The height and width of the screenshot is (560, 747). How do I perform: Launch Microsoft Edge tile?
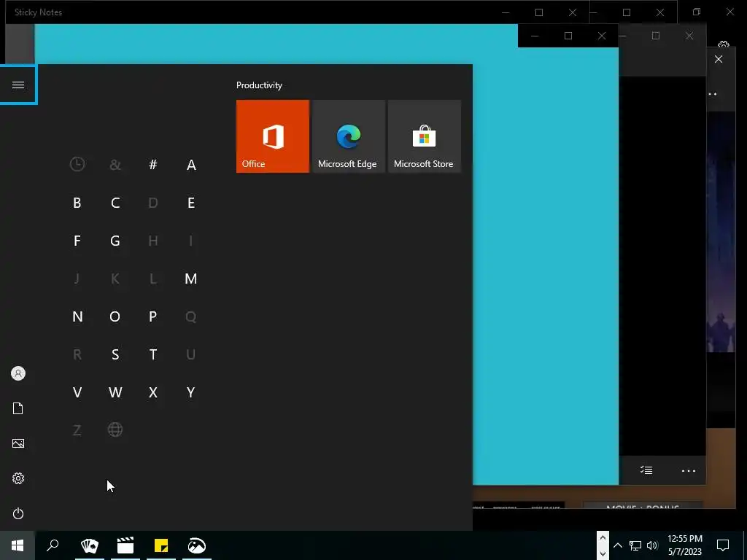coord(348,136)
